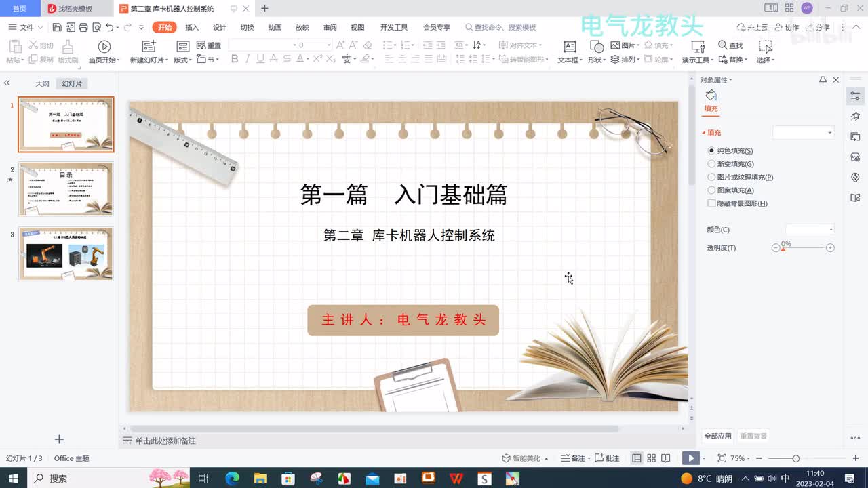Screen dimensions: 868x488
Task: Click the 全部应用 apply to all button
Action: [x=717, y=436]
